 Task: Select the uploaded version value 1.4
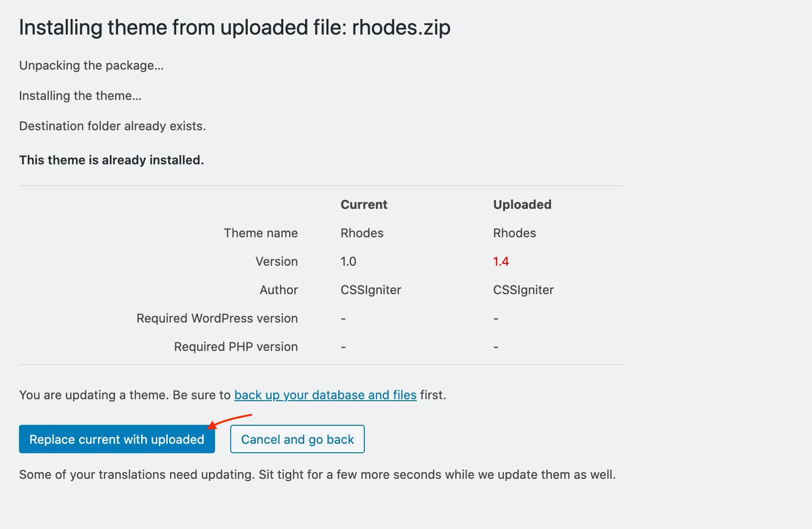click(501, 261)
